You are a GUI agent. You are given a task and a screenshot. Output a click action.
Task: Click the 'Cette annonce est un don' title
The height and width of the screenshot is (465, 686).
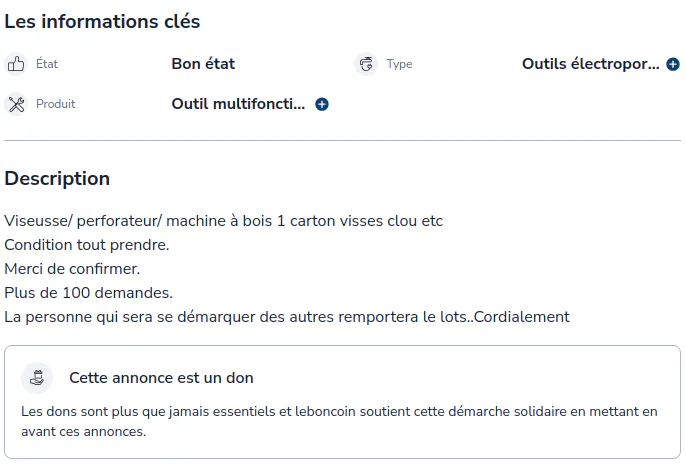click(161, 378)
